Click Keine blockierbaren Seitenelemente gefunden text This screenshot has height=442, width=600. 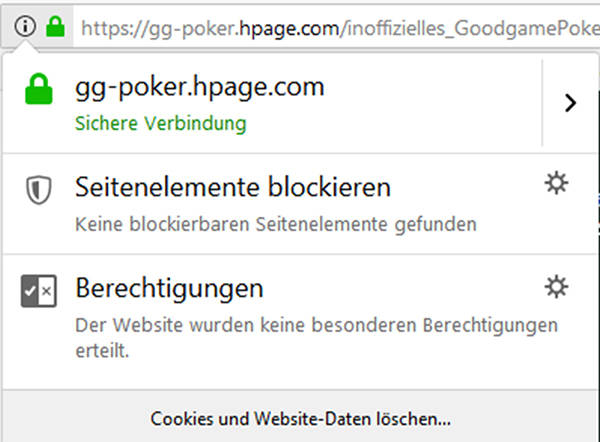tap(276, 224)
